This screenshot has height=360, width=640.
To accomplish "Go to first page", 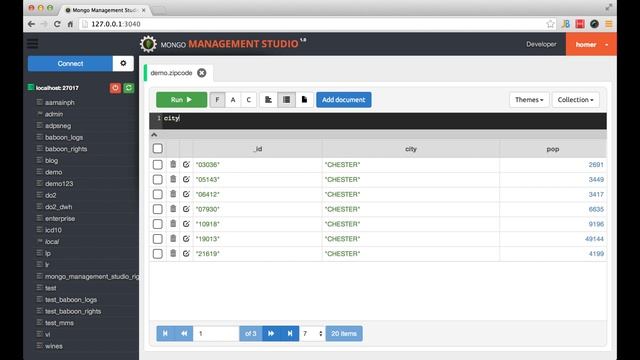I will [165, 333].
